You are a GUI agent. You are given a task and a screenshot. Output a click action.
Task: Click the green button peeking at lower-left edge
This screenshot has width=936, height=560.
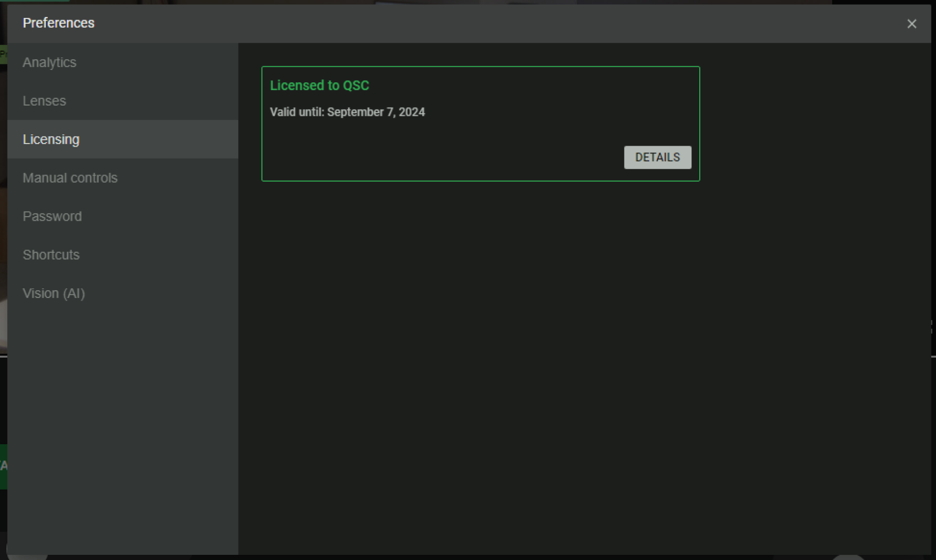click(x=3, y=466)
